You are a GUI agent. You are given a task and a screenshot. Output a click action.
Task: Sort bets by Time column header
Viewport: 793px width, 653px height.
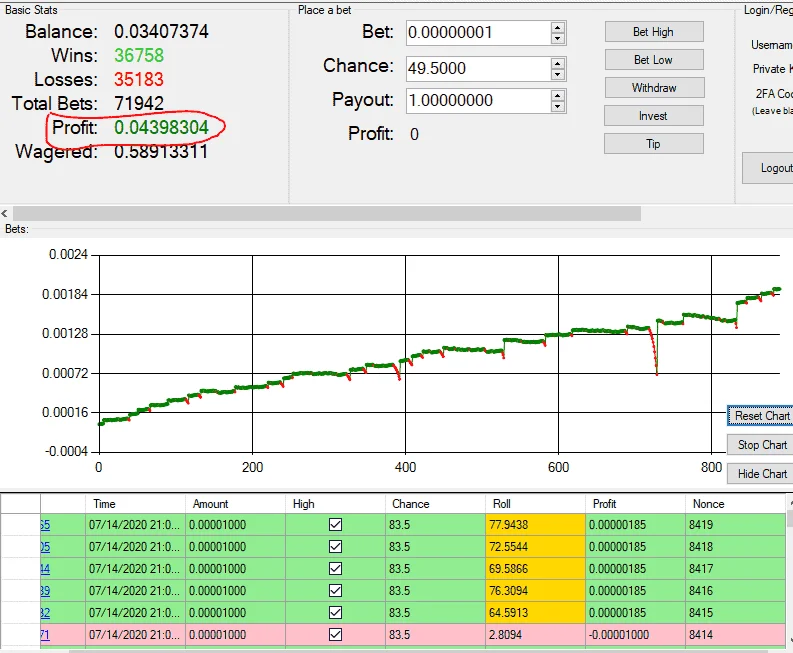[x=135, y=504]
